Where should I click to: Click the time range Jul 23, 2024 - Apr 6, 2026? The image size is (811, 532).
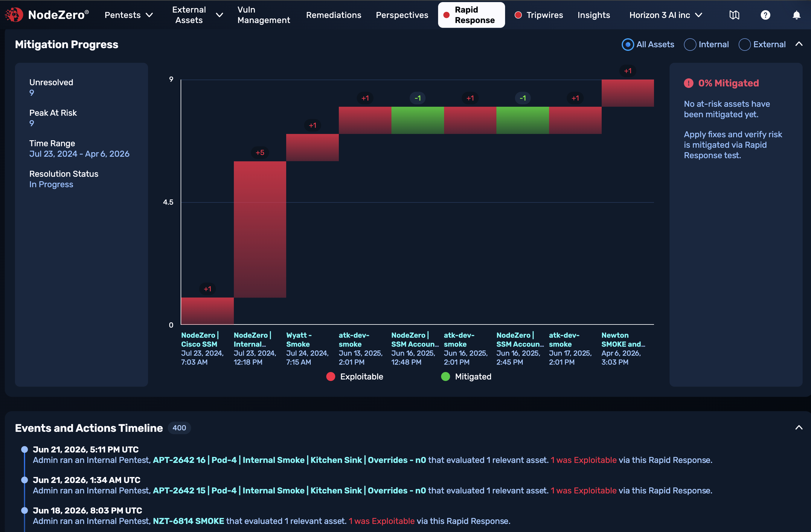(x=79, y=154)
